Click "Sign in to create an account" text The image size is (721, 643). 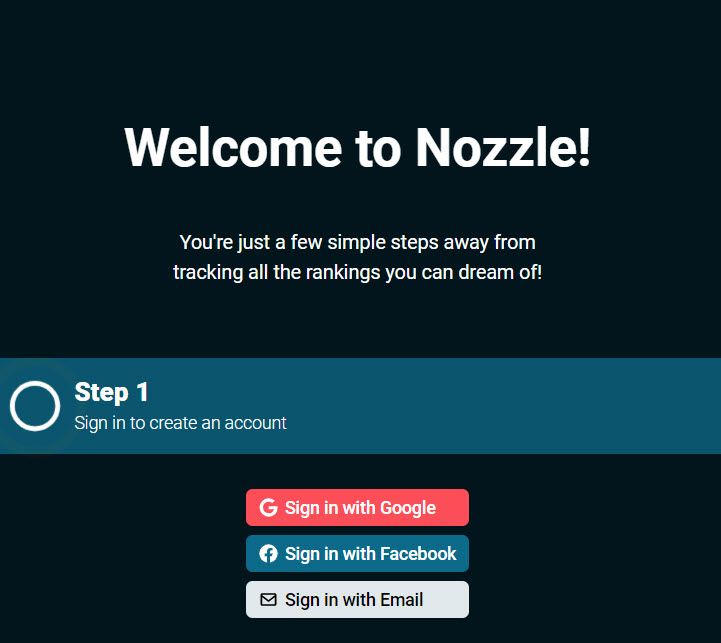pos(180,423)
